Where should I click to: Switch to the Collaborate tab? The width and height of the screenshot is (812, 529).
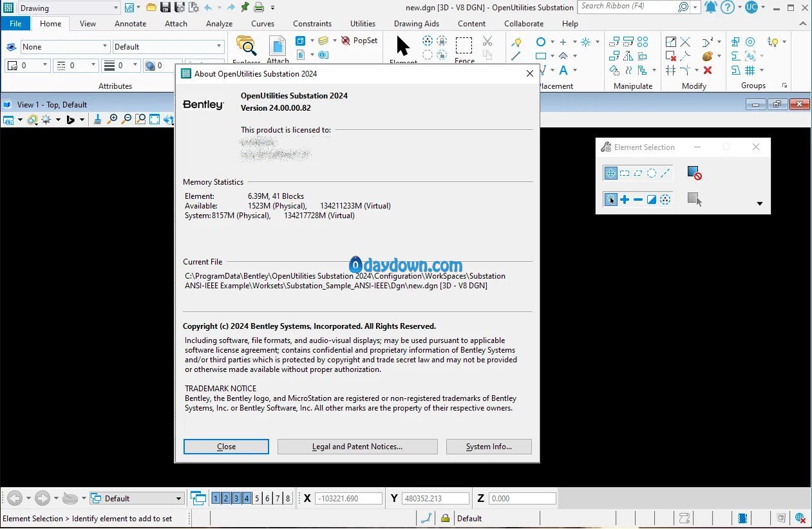click(524, 23)
